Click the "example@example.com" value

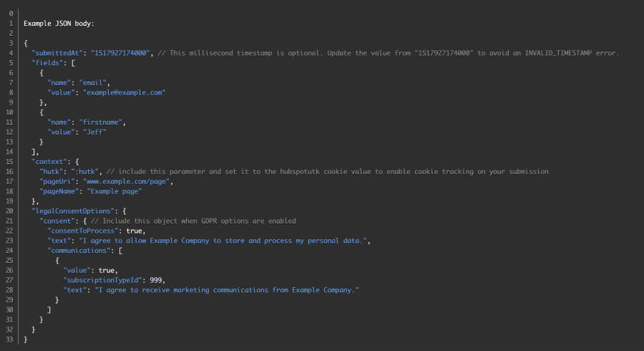(124, 92)
